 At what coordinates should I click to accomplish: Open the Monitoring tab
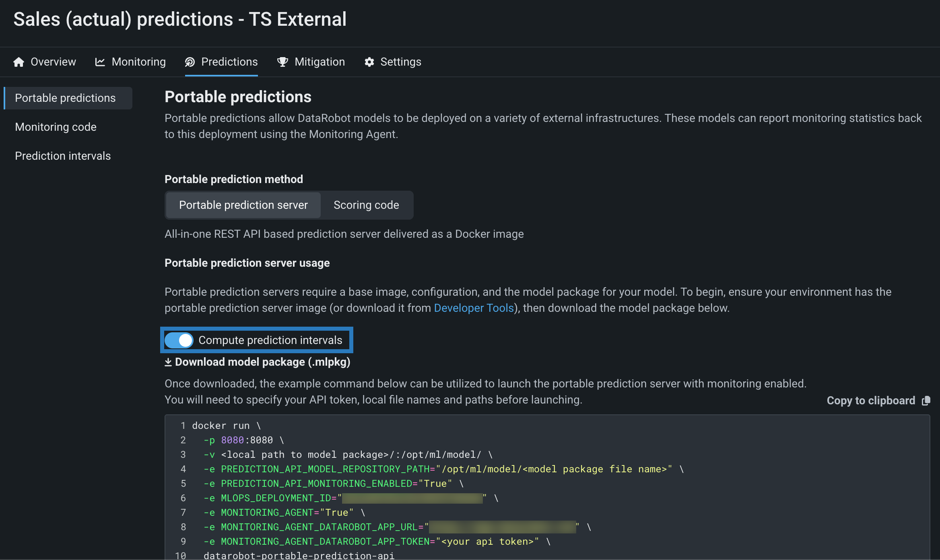[138, 62]
